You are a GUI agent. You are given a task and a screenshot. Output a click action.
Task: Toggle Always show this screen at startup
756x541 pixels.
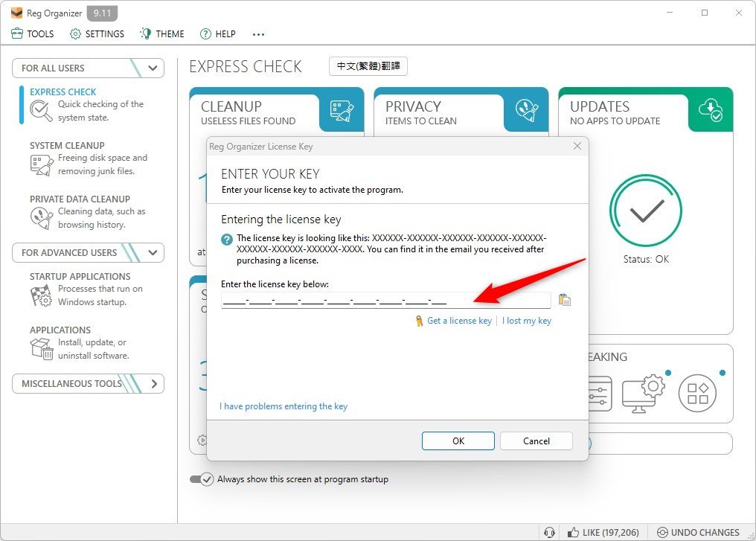click(x=202, y=479)
